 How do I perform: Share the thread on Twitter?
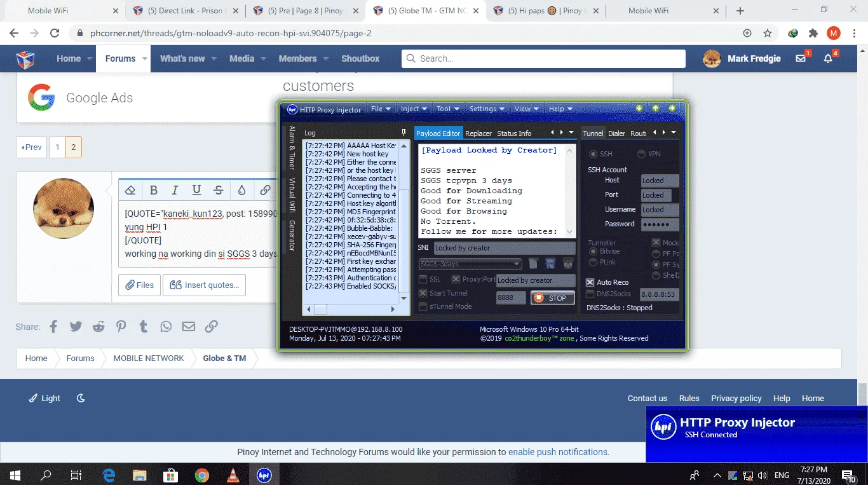click(76, 327)
